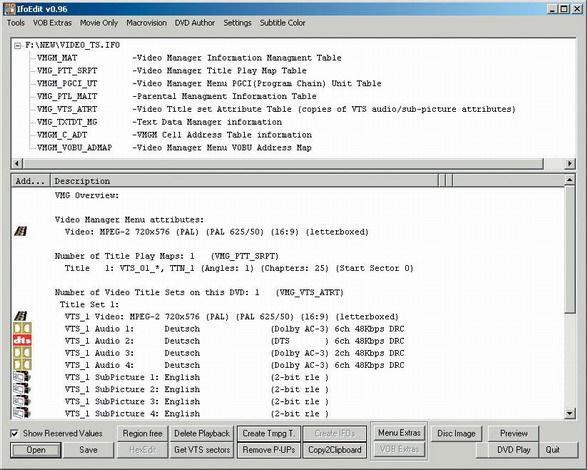Click the IfoEdit app icon in title bar
The height and width of the screenshot is (470, 587).
coord(9,9)
